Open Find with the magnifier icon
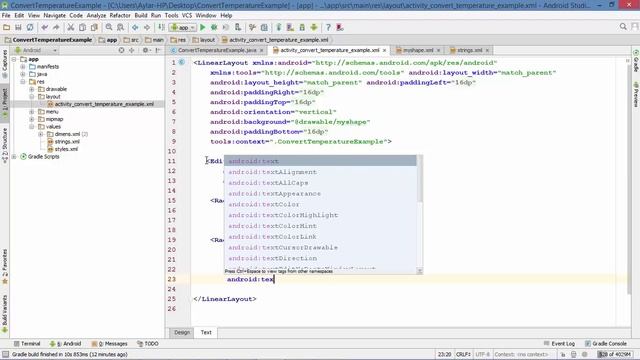Viewport: 640px width, 360px height. point(109,27)
